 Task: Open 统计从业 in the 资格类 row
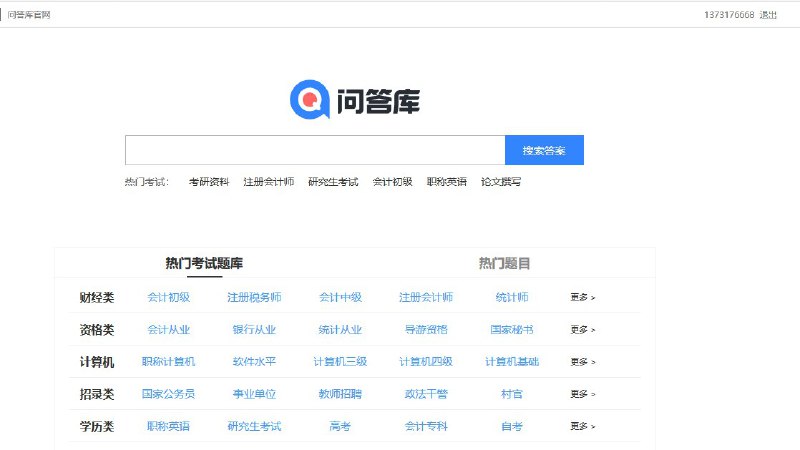pyautogui.click(x=340, y=330)
